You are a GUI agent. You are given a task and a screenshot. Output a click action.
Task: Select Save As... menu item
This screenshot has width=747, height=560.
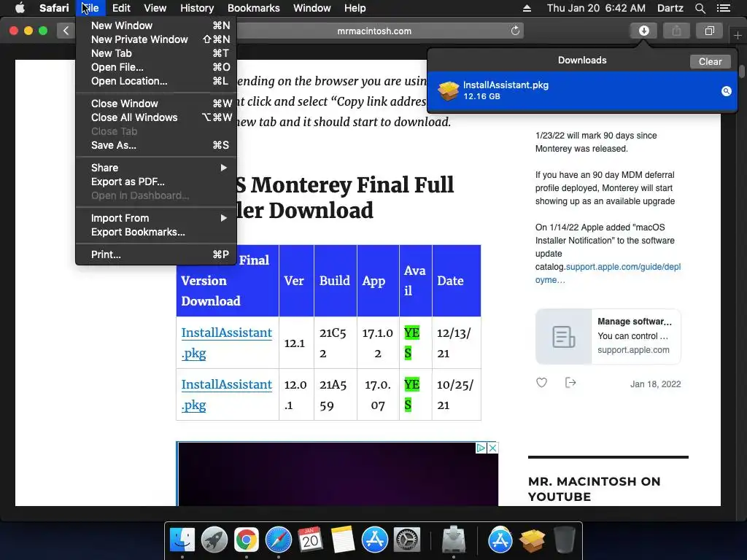[x=156, y=145]
